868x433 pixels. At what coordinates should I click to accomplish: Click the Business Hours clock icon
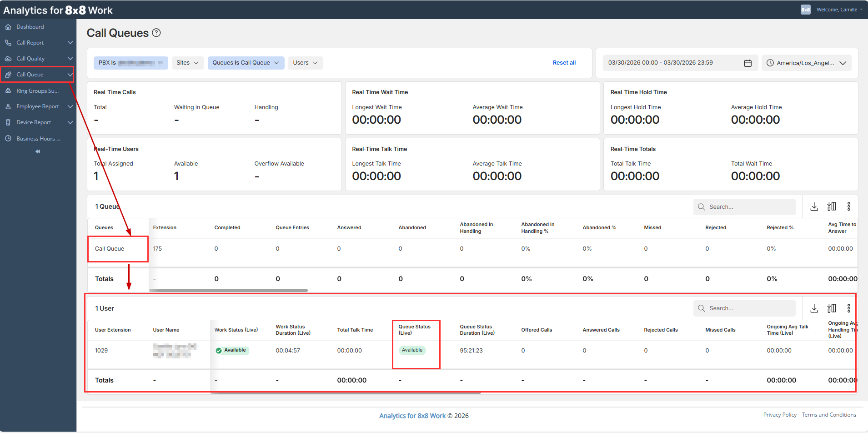point(8,139)
